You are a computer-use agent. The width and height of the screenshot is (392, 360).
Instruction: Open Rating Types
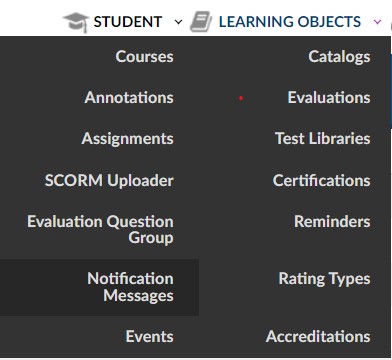(324, 279)
